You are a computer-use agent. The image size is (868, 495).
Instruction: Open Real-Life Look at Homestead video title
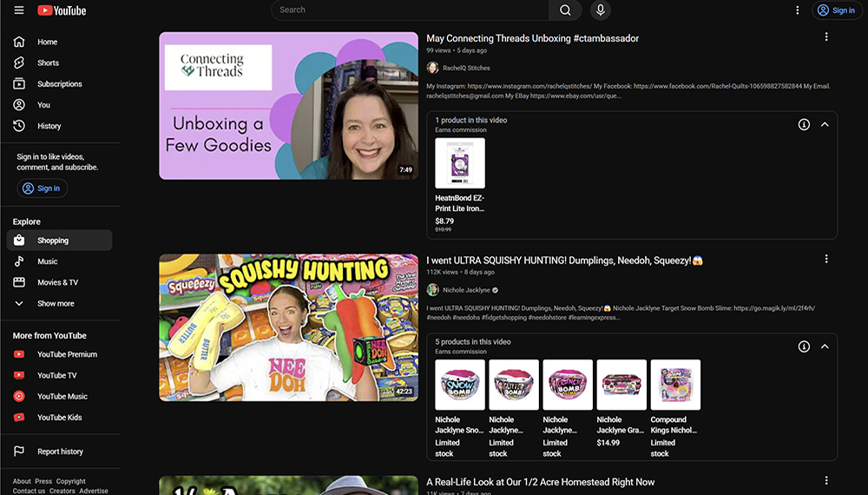tap(540, 482)
